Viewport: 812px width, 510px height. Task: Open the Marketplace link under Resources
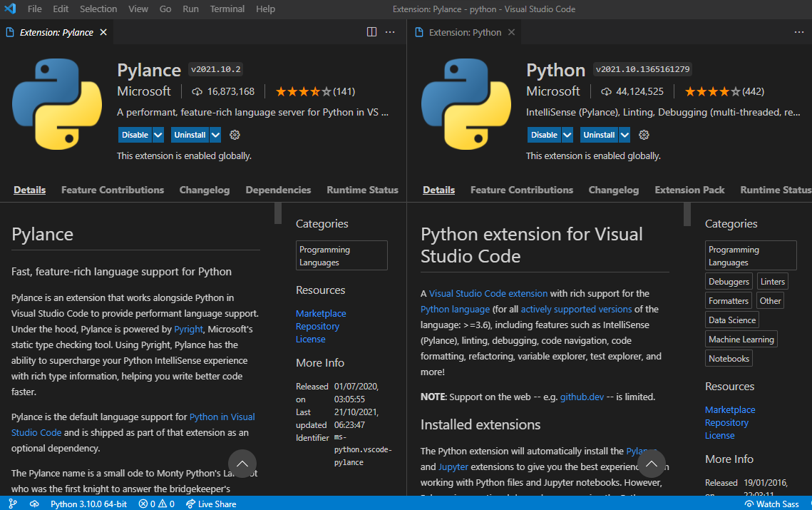[321, 313]
